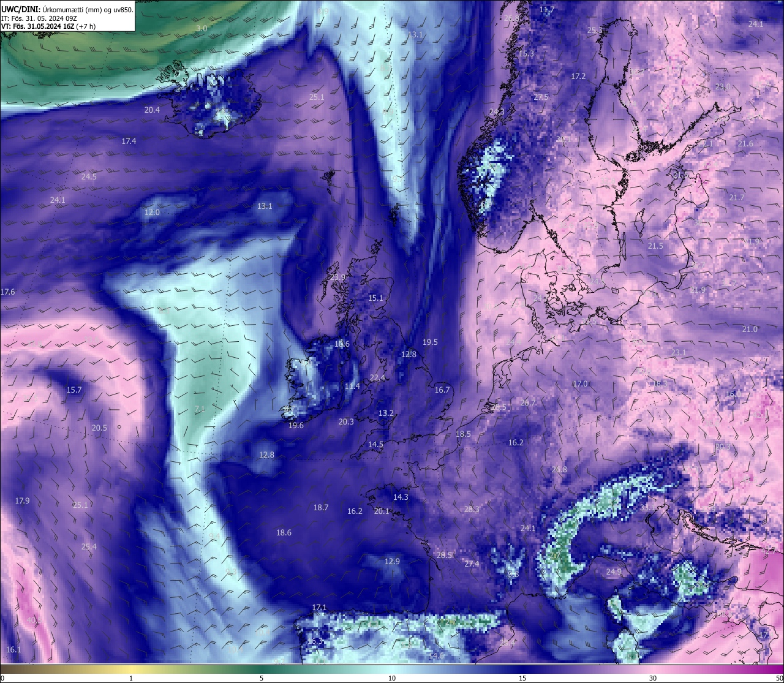Screen dimensions: 784x683
Task: Click the 21.0 value label
Action: (750, 330)
